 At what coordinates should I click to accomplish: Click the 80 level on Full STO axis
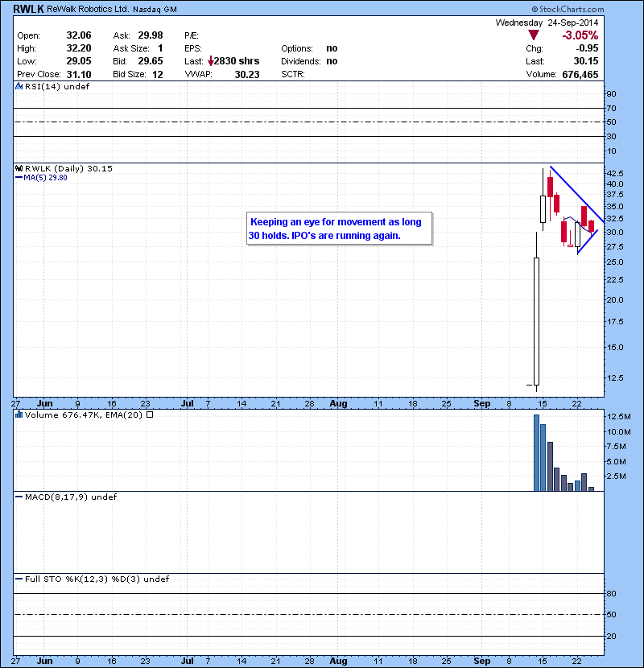(611, 593)
